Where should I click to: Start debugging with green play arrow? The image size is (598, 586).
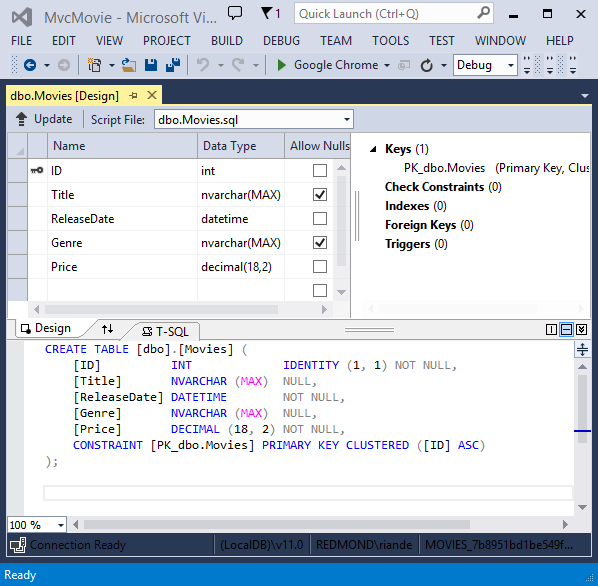tap(281, 65)
